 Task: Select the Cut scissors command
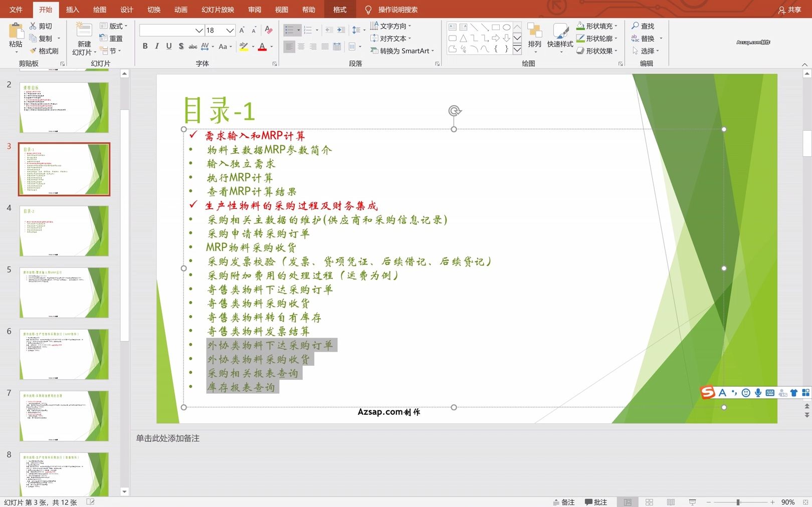[x=41, y=26]
